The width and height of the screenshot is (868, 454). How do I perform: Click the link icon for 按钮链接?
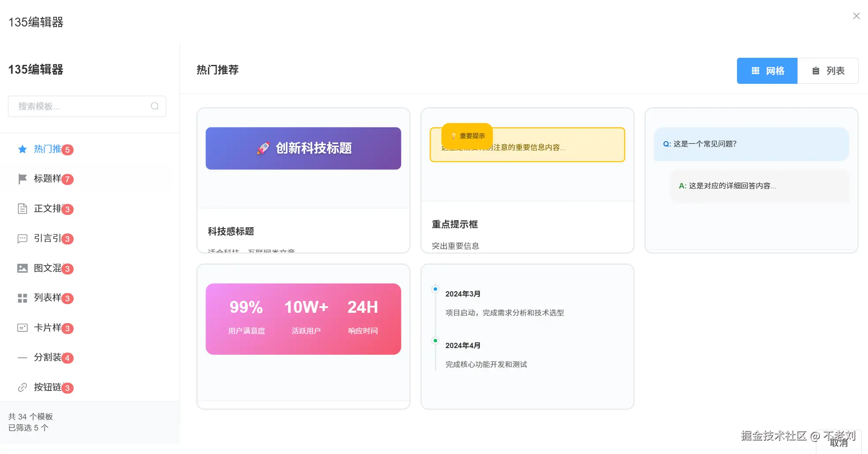pyautogui.click(x=22, y=387)
